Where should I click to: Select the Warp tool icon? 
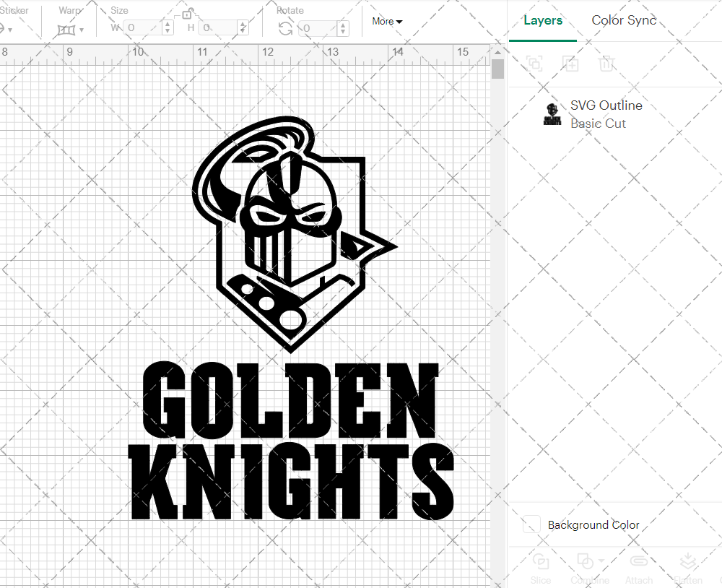67,29
